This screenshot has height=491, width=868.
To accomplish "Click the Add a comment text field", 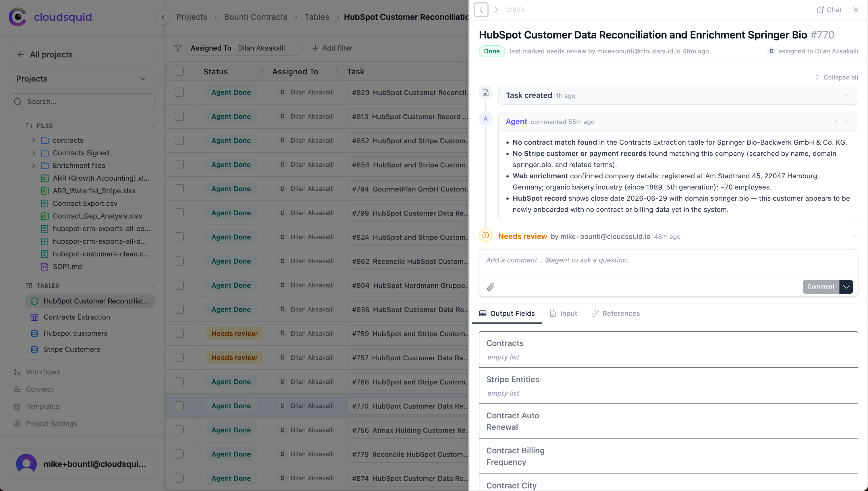I will point(668,260).
